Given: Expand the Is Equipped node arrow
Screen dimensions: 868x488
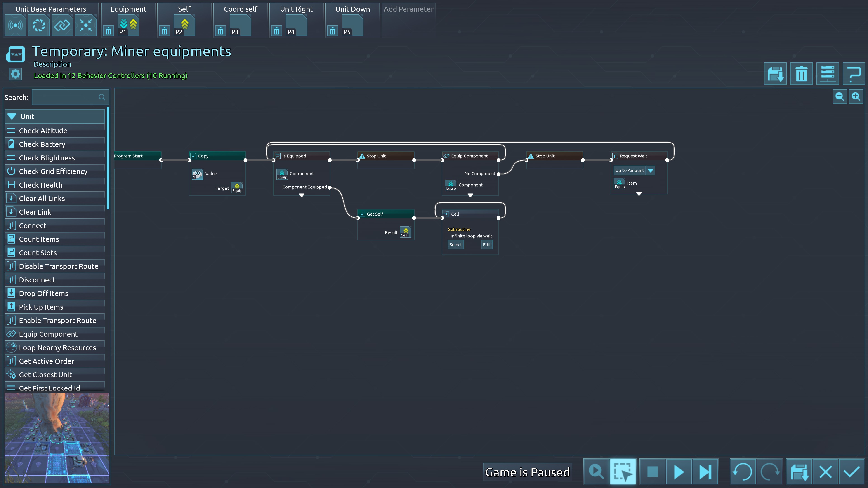Looking at the screenshot, I should [302, 195].
